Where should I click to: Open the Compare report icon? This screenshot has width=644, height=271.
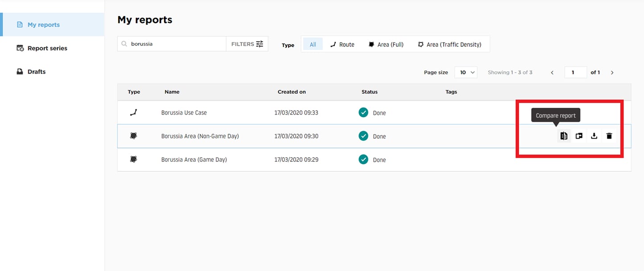(x=564, y=136)
